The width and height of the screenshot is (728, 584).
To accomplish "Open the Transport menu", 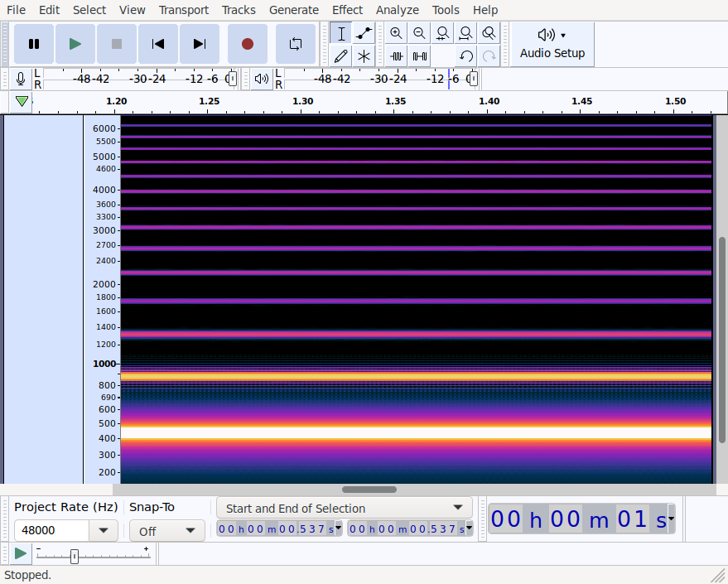I will click(183, 10).
